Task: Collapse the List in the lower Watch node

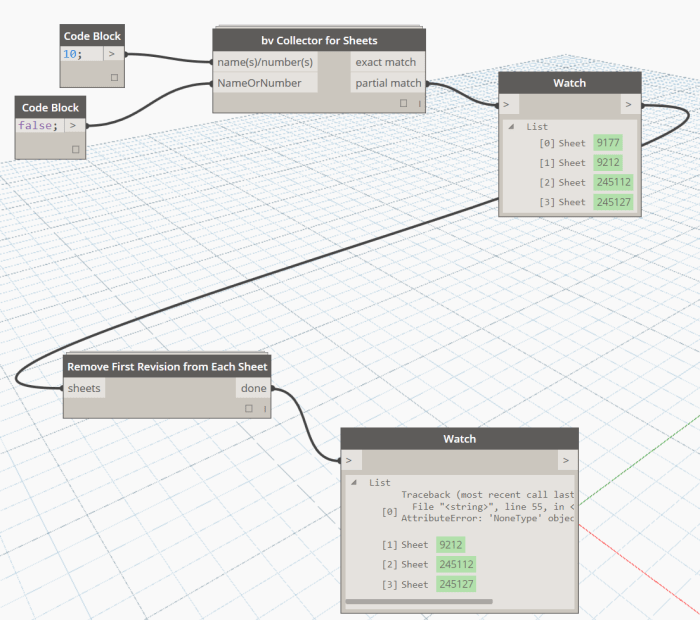Action: 355,482
